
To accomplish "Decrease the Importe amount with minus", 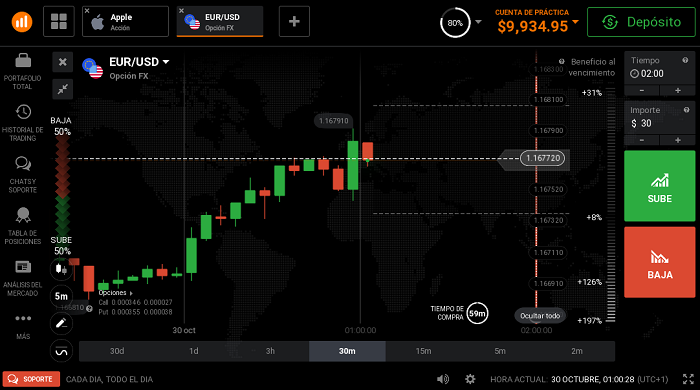I will point(642,140).
